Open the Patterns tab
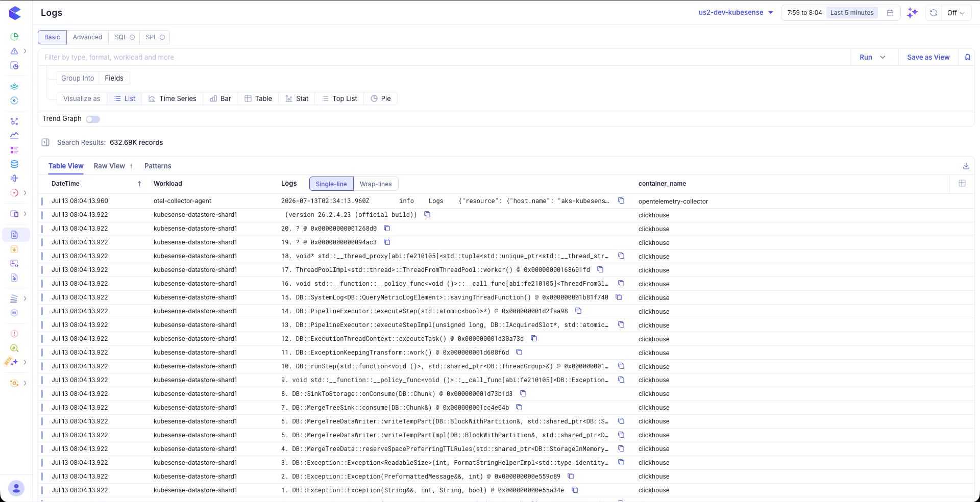The image size is (980, 502). click(x=158, y=166)
